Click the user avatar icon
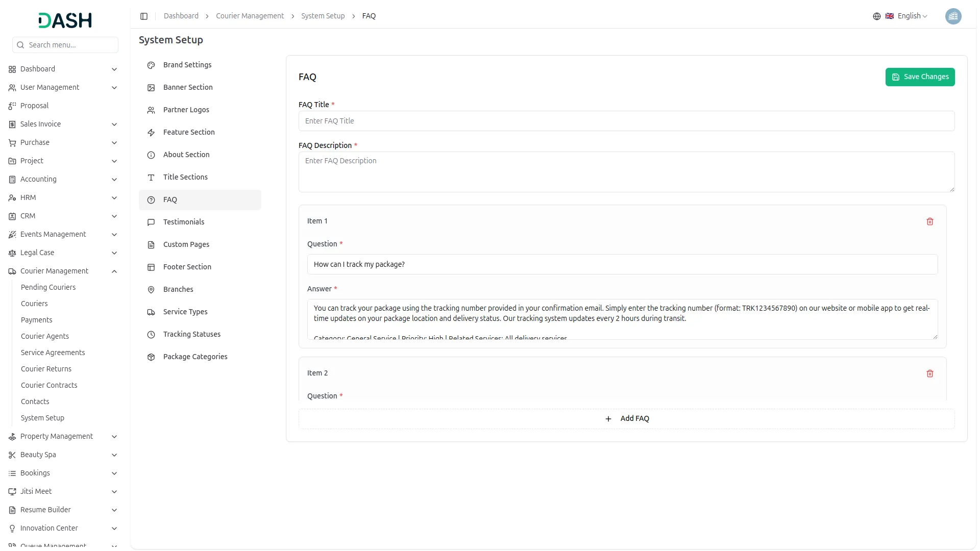The image size is (980, 551). point(953,16)
